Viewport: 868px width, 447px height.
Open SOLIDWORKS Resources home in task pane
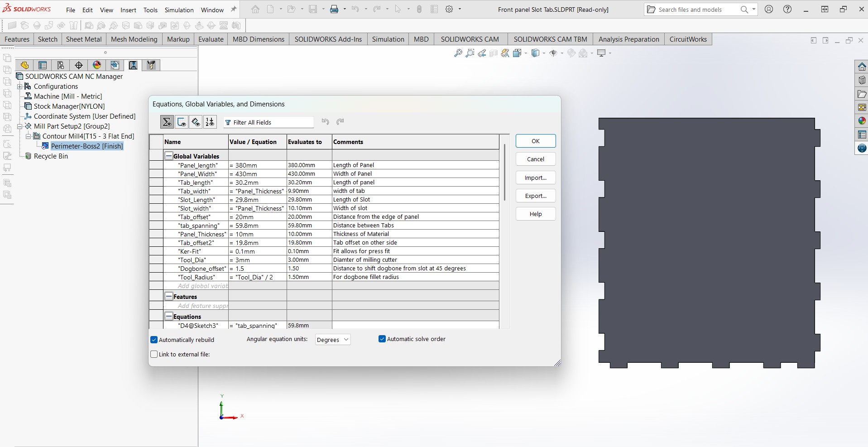point(862,67)
